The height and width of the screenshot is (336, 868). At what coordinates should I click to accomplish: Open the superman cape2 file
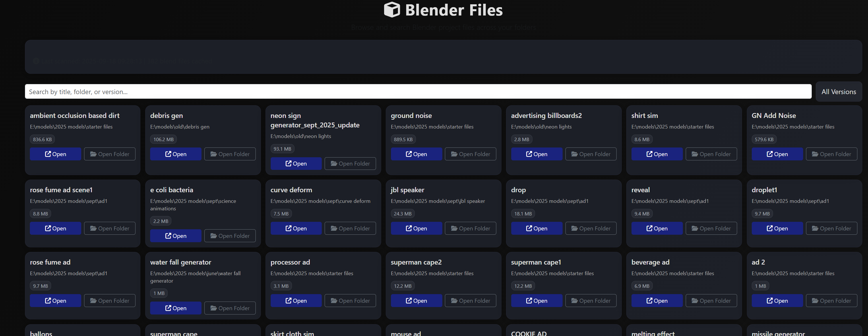click(x=416, y=301)
